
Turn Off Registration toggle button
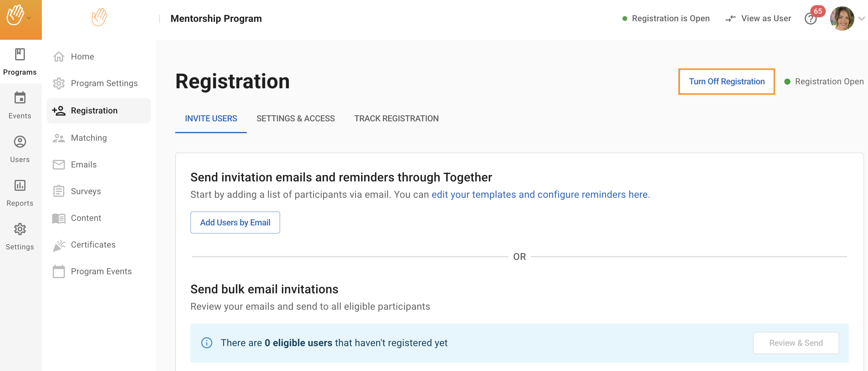tap(726, 82)
